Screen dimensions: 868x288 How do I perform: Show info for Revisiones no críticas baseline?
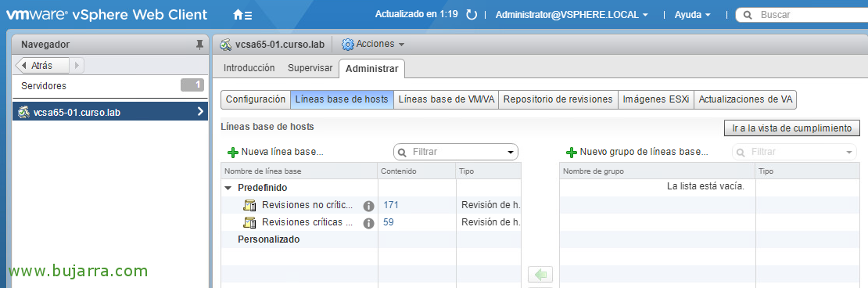[368, 206]
